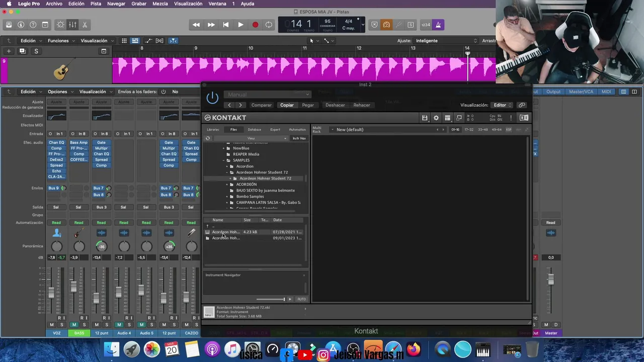644x362 pixels.
Task: Open the Pista menu
Action: pos(96,4)
